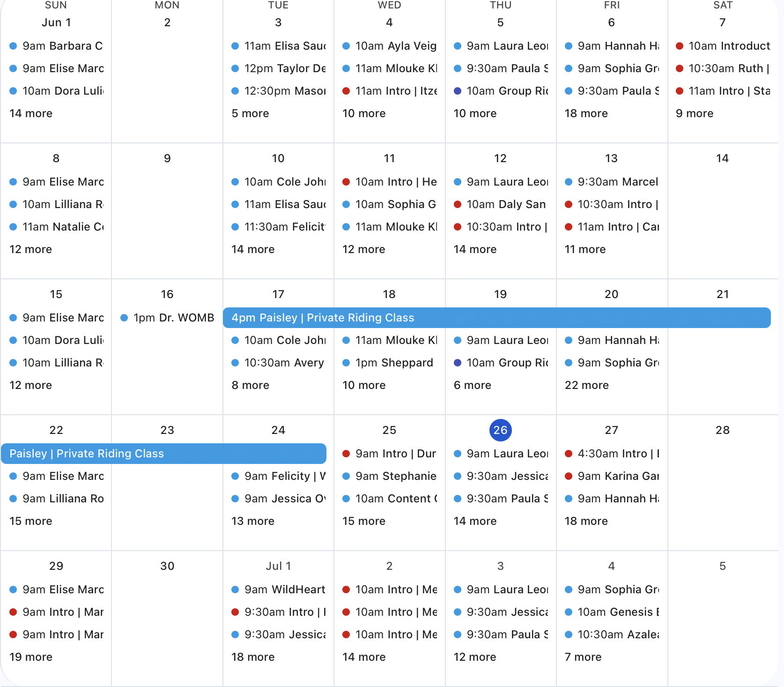
Task: Open the 1pm Dr. WOMB event
Action: 173,318
